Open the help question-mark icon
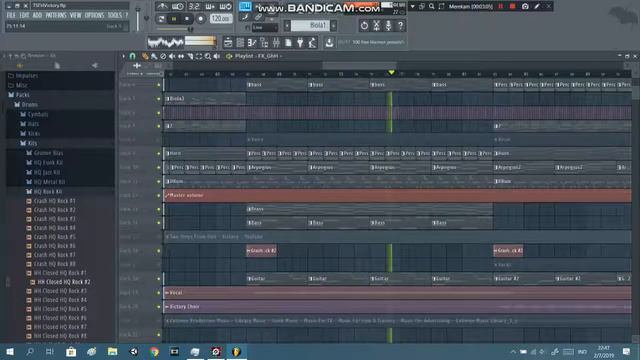Viewport: 640px width, 360px height. click(400, 26)
